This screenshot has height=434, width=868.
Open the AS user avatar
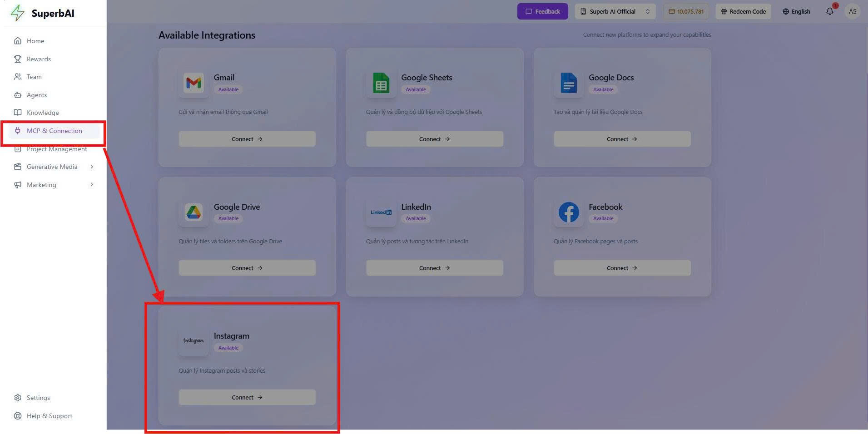(x=853, y=11)
